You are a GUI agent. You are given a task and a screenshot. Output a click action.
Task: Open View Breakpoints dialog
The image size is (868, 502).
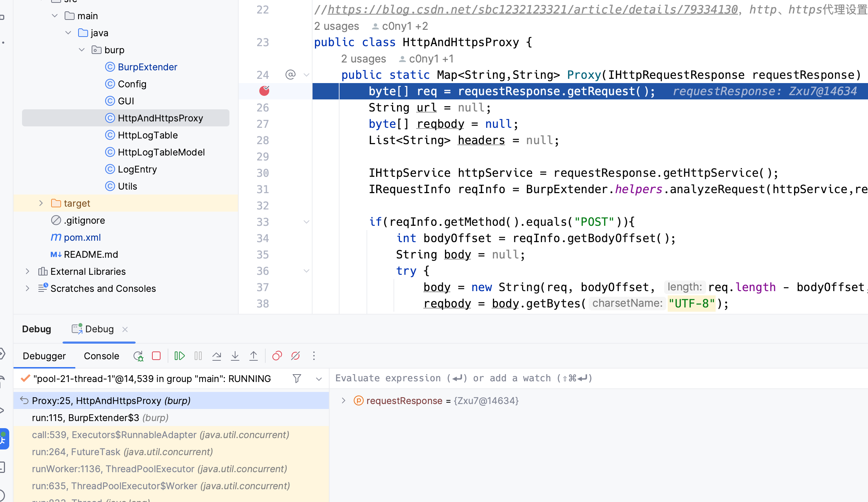pos(277,356)
